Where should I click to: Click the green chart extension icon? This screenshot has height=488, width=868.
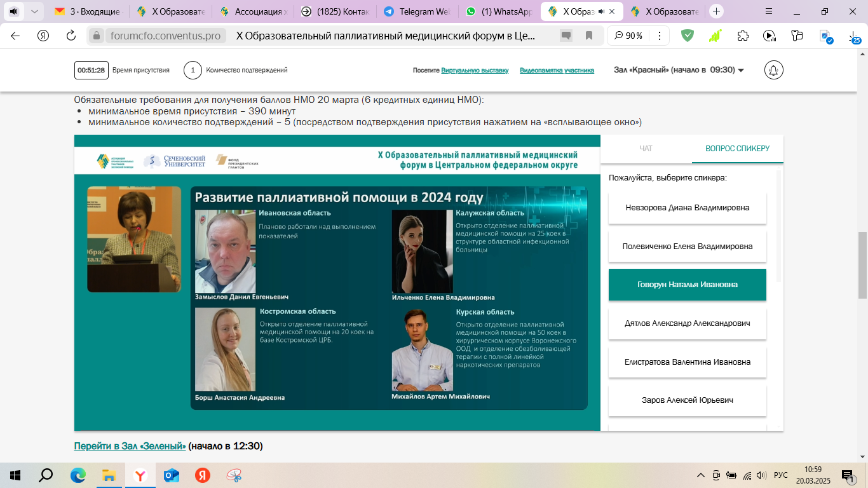click(x=715, y=36)
